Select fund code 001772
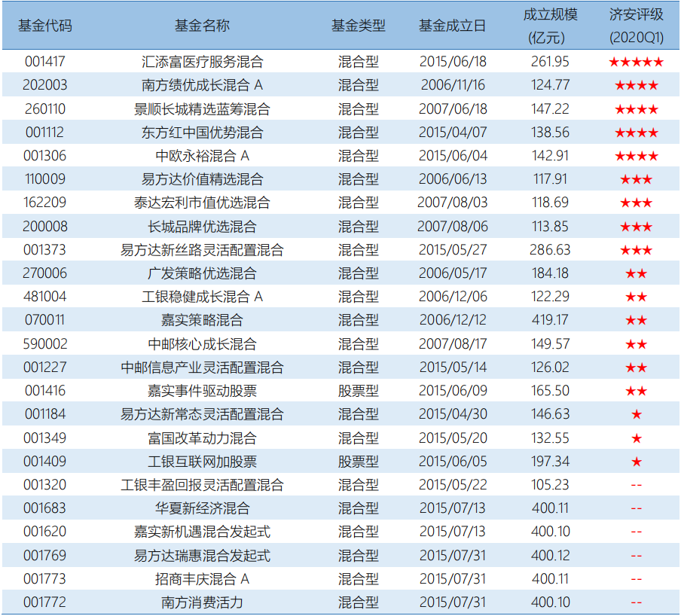Viewport: 681px width, 616px height. point(44,602)
